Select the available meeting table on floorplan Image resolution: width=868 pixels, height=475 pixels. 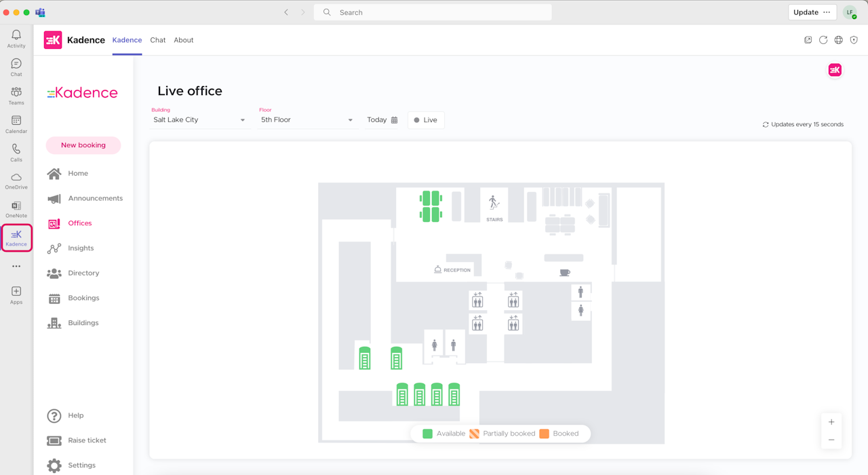point(431,206)
